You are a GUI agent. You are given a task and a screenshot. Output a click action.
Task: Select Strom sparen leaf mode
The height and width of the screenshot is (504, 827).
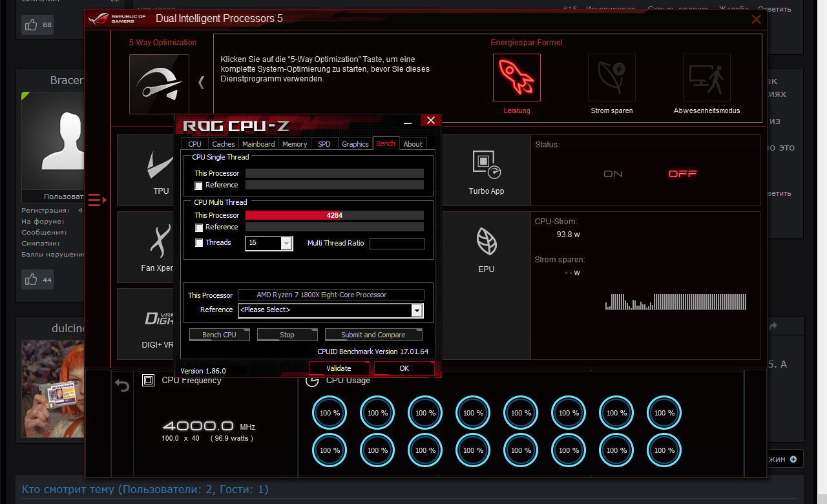point(612,78)
